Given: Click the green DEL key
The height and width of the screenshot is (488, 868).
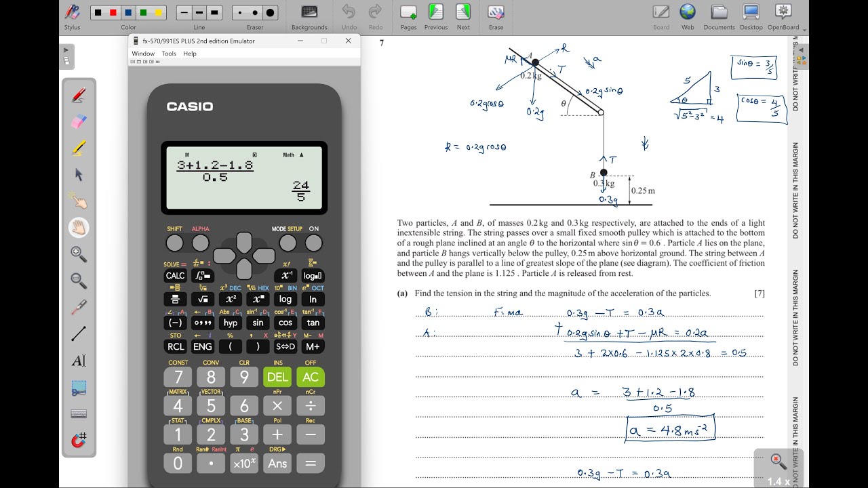Looking at the screenshot, I should 277,378.
